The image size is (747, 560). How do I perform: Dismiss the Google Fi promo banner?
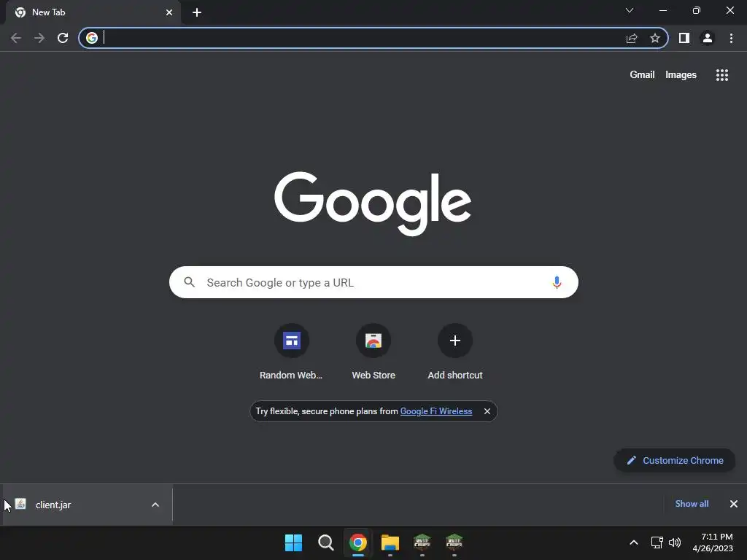click(x=487, y=411)
